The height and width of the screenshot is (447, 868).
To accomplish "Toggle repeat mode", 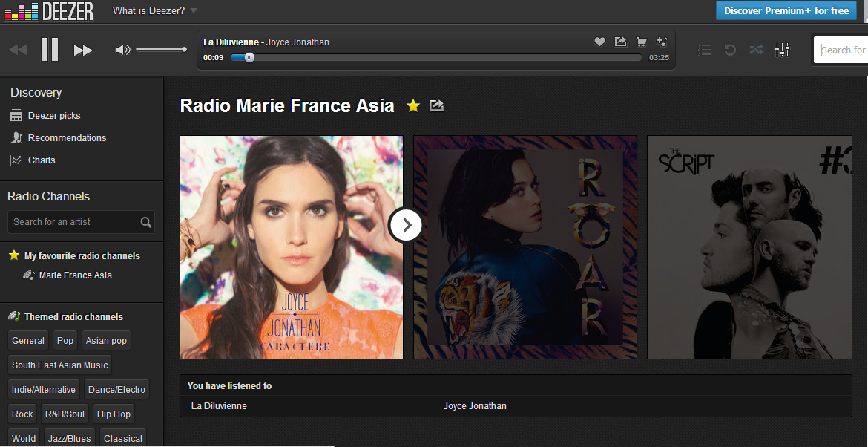I will pyautogui.click(x=730, y=50).
